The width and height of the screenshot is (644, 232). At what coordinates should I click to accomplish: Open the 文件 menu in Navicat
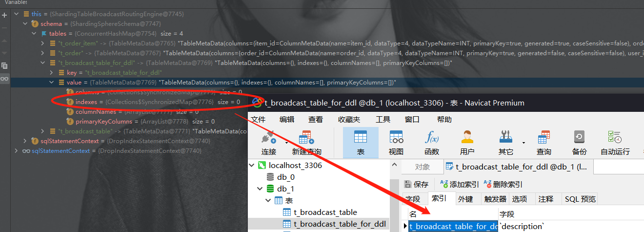(258, 119)
